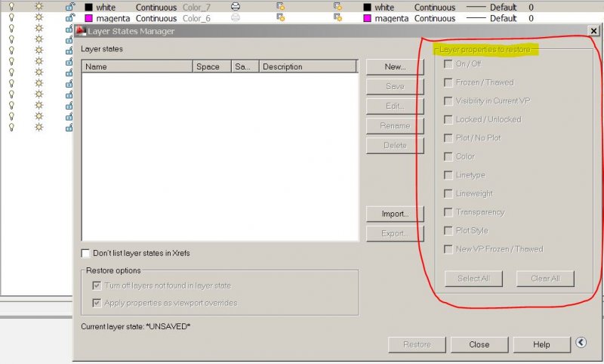Check the Locked / Unlocked property box
604x364 pixels.
tap(448, 119)
